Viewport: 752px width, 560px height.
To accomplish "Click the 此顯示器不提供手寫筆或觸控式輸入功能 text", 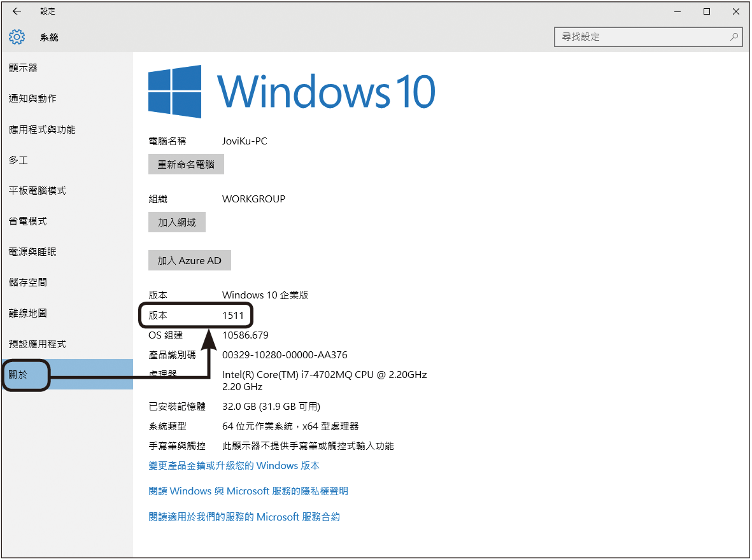I will pyautogui.click(x=308, y=446).
